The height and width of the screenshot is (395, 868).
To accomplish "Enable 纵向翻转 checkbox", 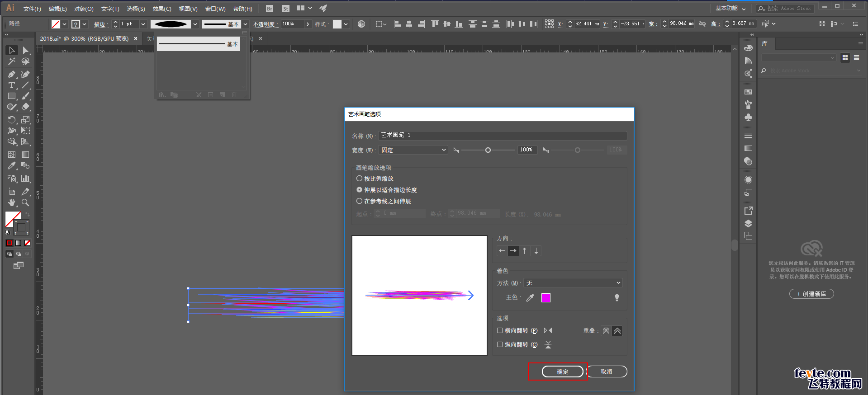I will (500, 344).
